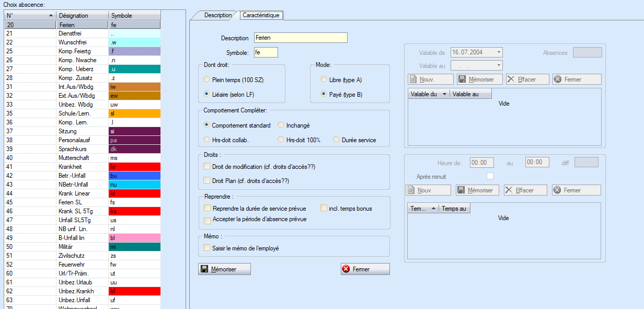644x309 pixels.
Task: Click bottom-left Mémoriser button
Action: tap(225, 269)
